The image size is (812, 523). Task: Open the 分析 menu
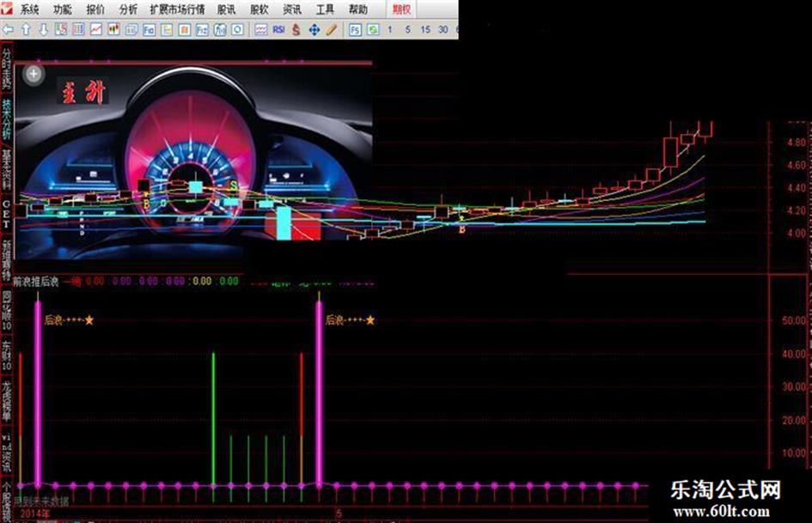point(128,9)
